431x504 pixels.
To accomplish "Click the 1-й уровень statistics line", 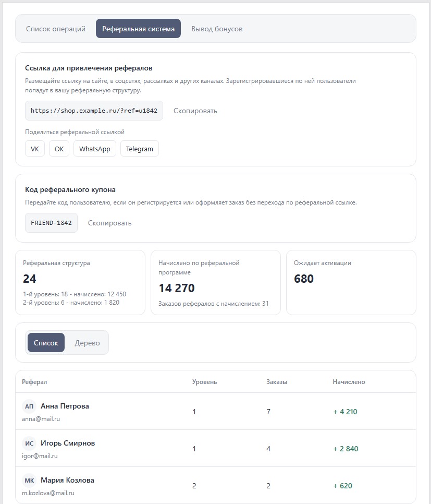I will click(x=75, y=294).
